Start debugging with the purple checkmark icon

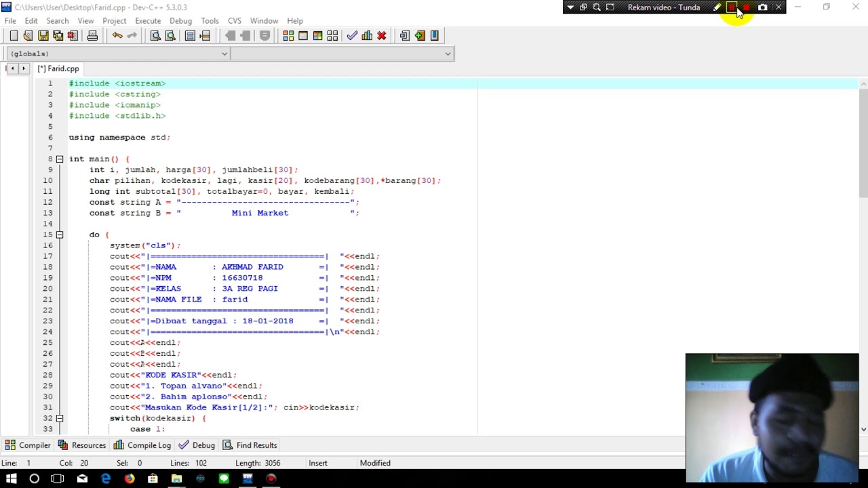[352, 35]
